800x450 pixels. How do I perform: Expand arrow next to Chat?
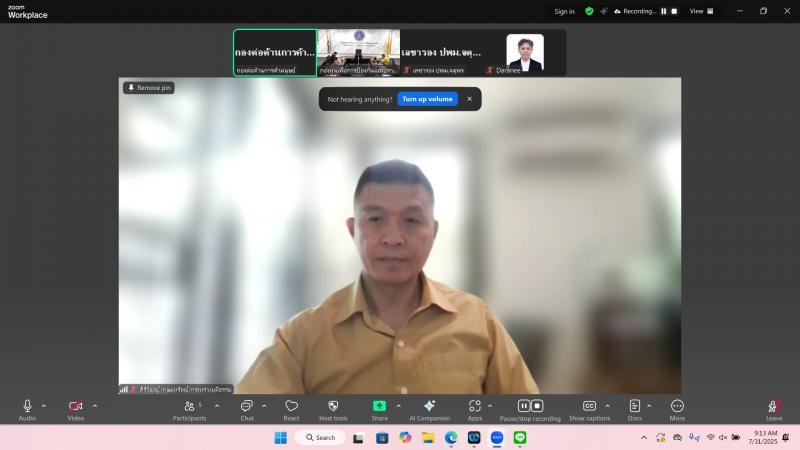[x=264, y=406]
